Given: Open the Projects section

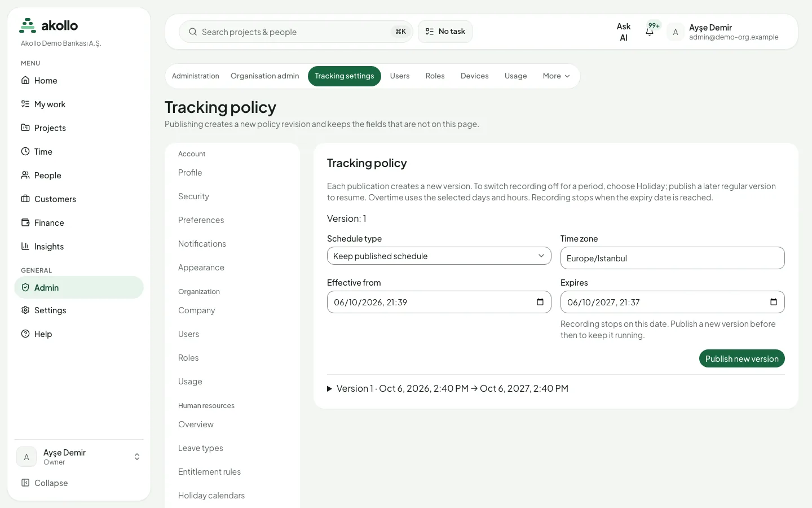Looking at the screenshot, I should click(79, 128).
